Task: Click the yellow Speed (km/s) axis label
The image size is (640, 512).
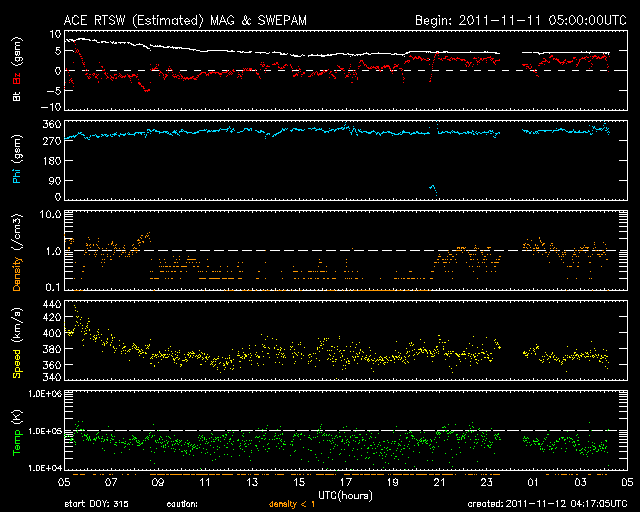Action: click(17, 343)
